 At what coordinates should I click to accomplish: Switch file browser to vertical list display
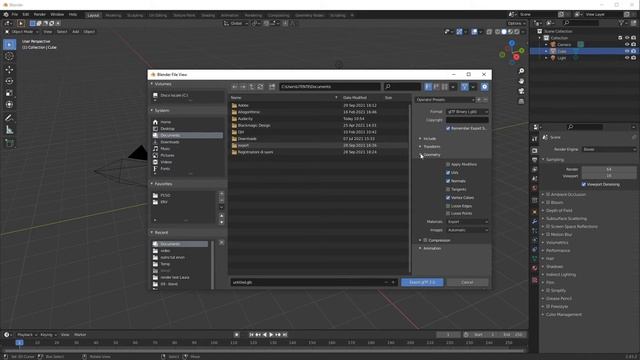coord(428,87)
